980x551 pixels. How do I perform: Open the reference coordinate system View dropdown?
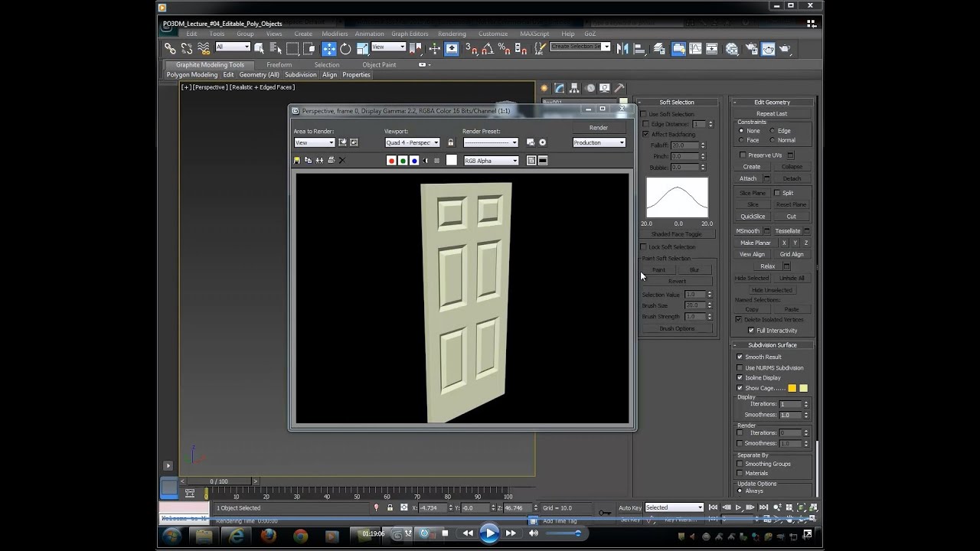pyautogui.click(x=388, y=47)
